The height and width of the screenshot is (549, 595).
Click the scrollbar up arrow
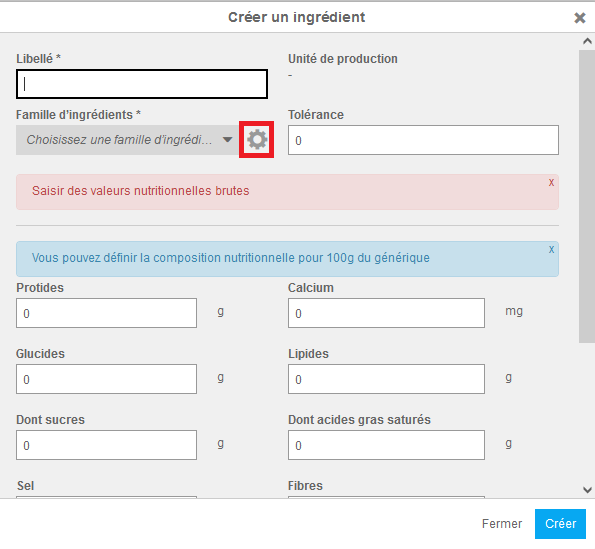pyautogui.click(x=587, y=41)
